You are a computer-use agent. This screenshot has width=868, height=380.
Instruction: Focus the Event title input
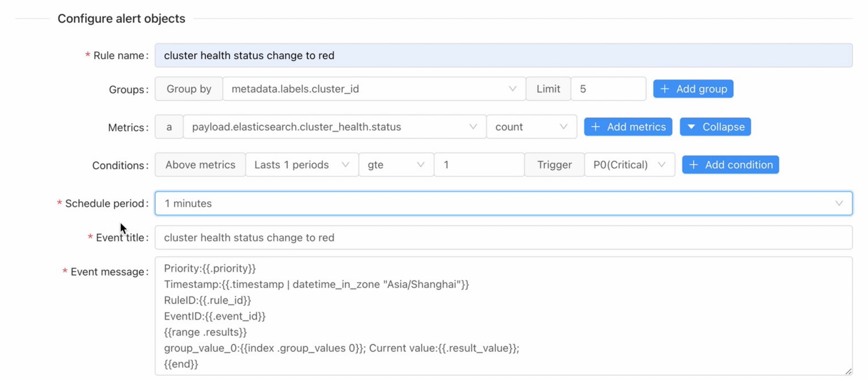tap(503, 238)
